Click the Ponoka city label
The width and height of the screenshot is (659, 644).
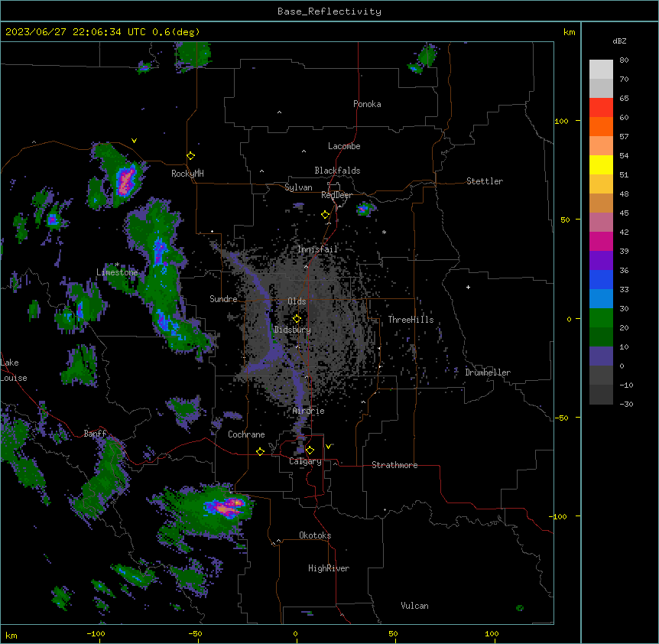point(367,104)
